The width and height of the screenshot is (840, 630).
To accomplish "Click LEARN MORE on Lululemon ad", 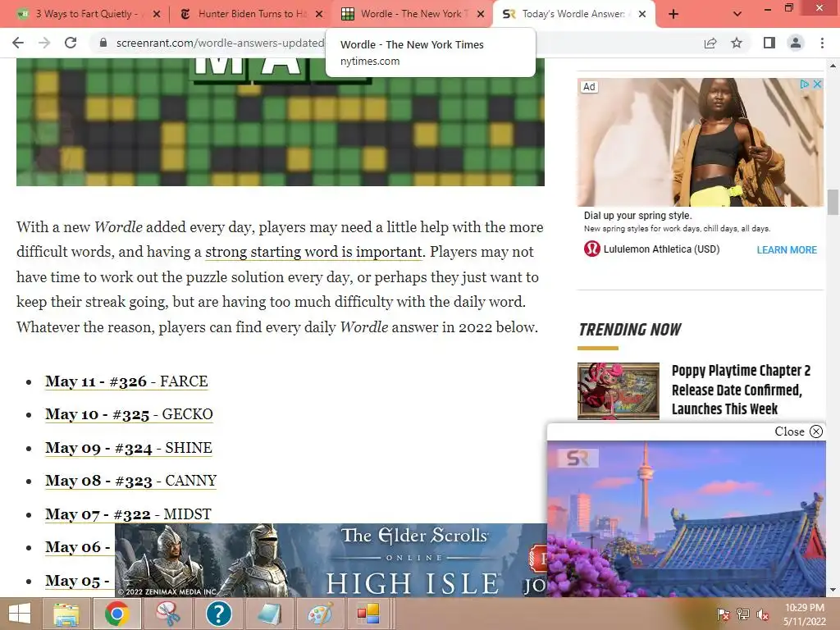I will click(x=787, y=249).
